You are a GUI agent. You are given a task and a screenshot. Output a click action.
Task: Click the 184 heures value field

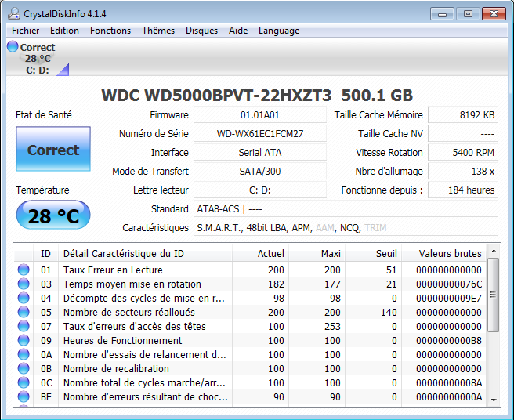point(463,190)
